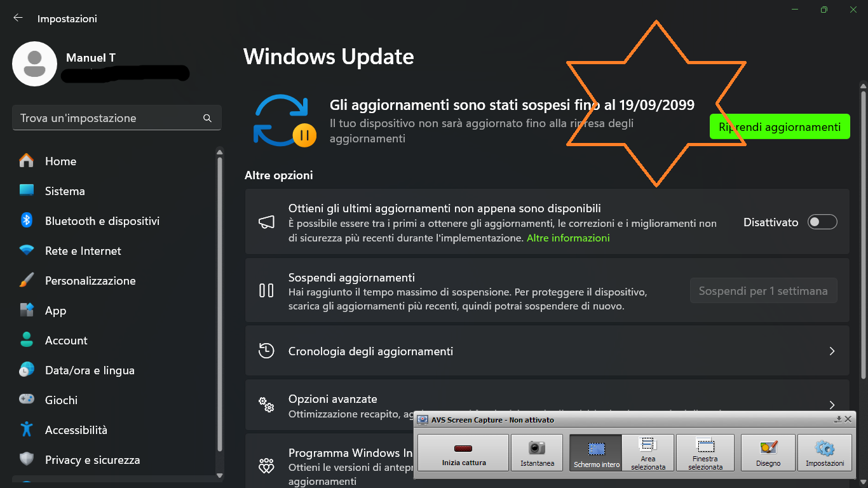Choose Finestra selezionata capture mode
Viewport: 868px width, 488px height.
pos(705,452)
